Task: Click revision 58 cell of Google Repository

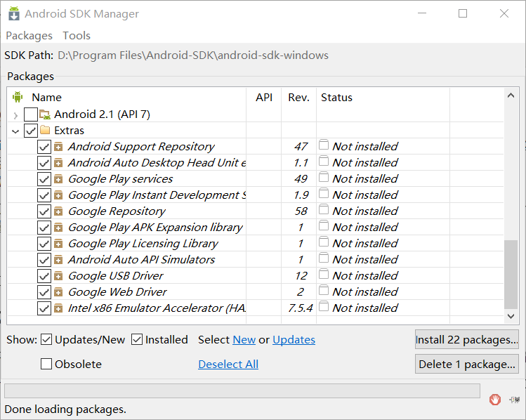Action: pos(301,211)
